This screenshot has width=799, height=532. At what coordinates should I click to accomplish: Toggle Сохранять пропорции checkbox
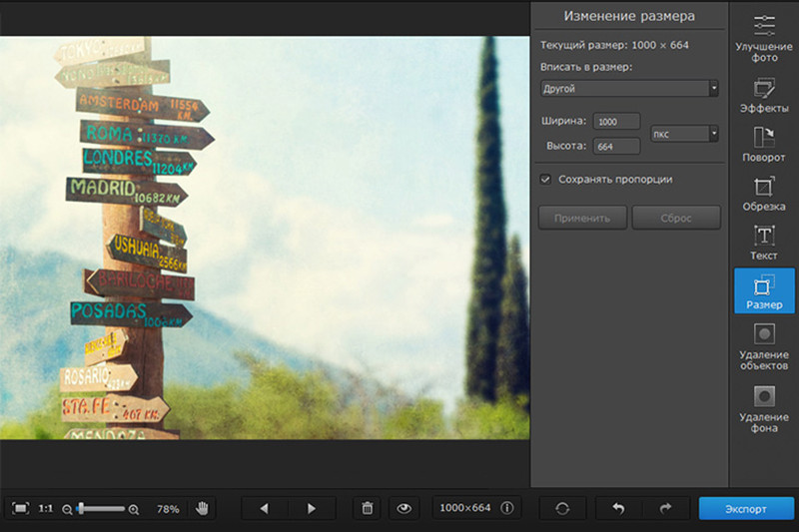tap(545, 180)
